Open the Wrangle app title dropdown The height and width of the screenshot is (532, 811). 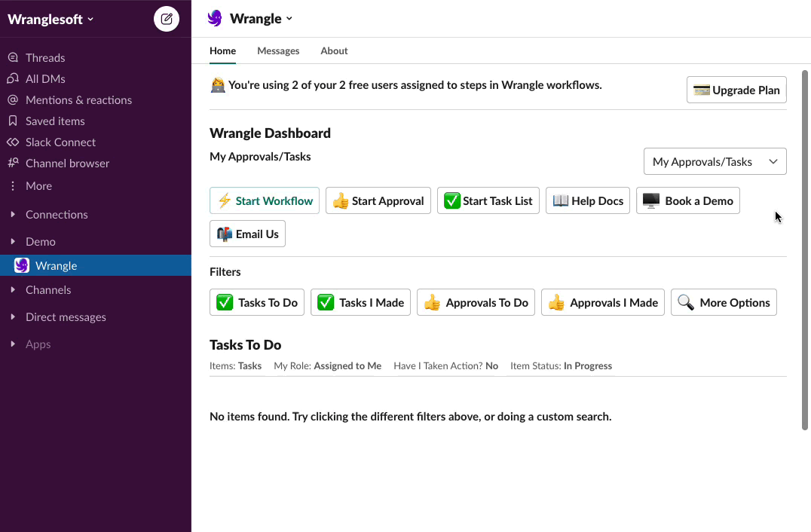261,19
